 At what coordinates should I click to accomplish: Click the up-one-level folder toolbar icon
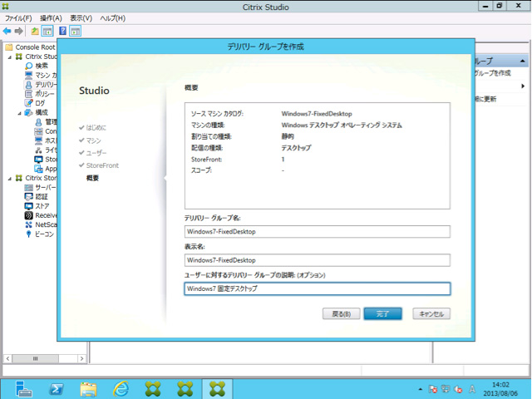[35, 32]
